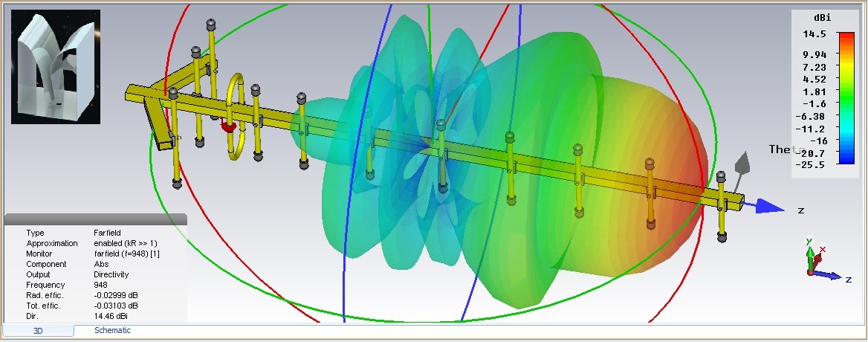This screenshot has width=868, height=342.
Task: Click the -0.02999 dB radiation efficiency value
Action: click(116, 295)
